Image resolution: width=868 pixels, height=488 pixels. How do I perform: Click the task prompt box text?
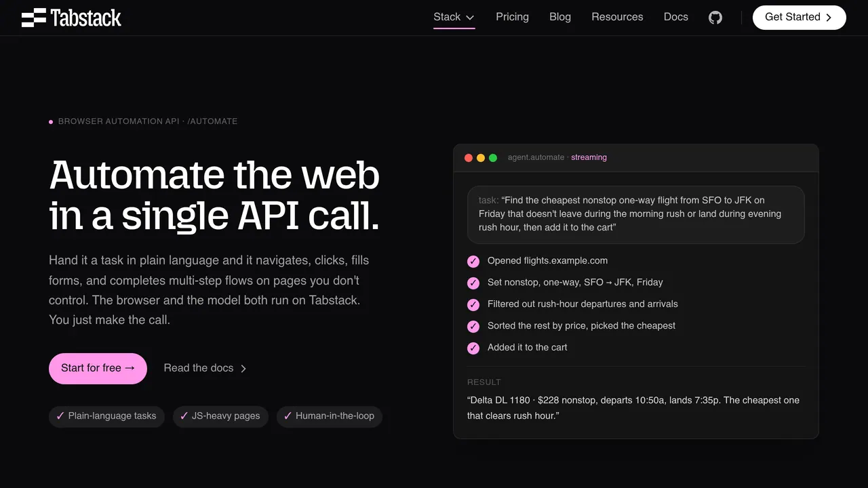(x=636, y=214)
